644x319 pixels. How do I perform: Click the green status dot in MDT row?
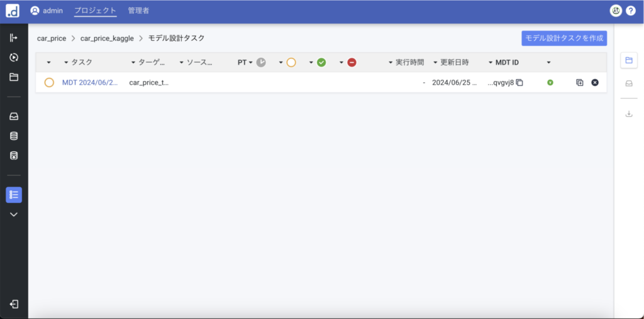(550, 82)
